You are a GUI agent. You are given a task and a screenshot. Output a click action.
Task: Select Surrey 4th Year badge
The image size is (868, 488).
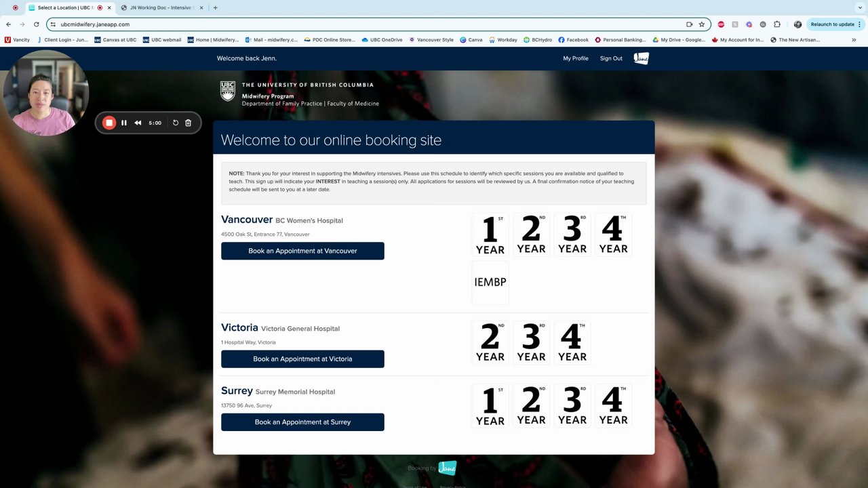coord(613,406)
